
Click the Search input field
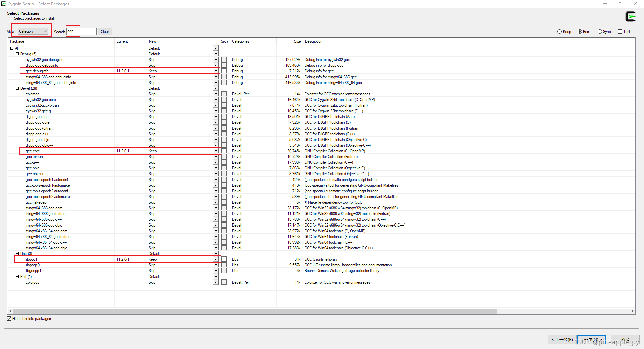(82, 31)
